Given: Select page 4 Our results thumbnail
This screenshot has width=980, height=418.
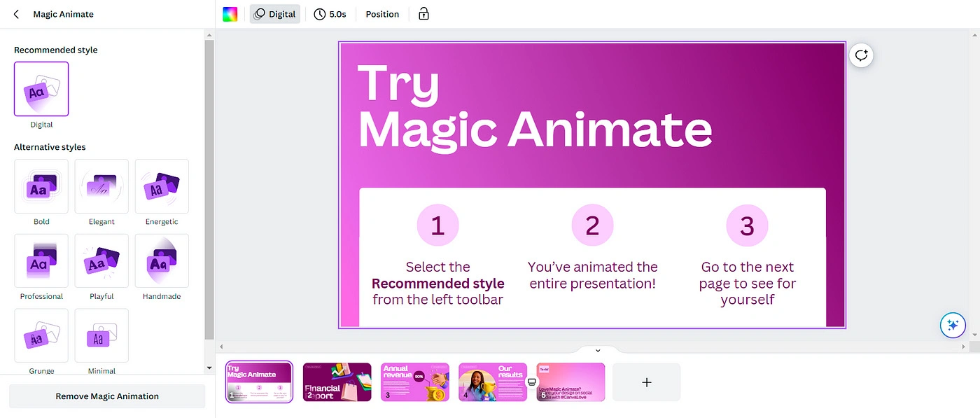Looking at the screenshot, I should click(493, 382).
